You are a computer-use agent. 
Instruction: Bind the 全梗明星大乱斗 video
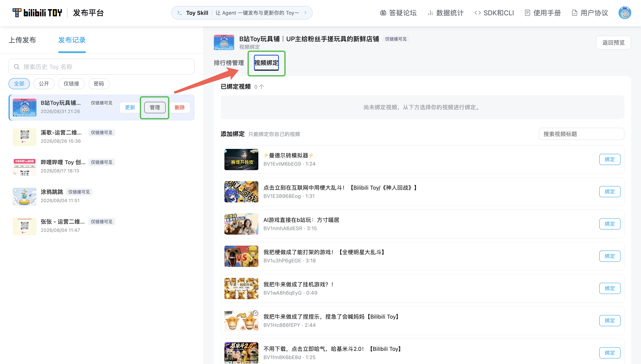pyautogui.click(x=610, y=256)
